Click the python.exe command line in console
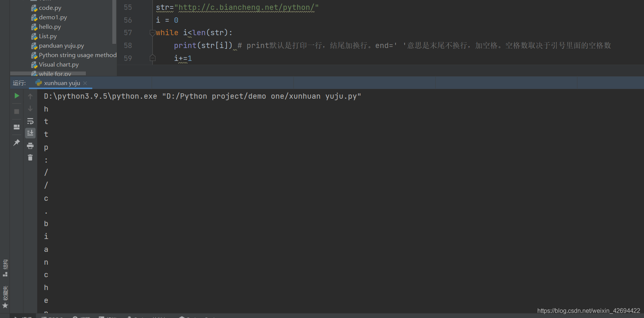Viewport: 644px width, 318px height. tap(203, 96)
